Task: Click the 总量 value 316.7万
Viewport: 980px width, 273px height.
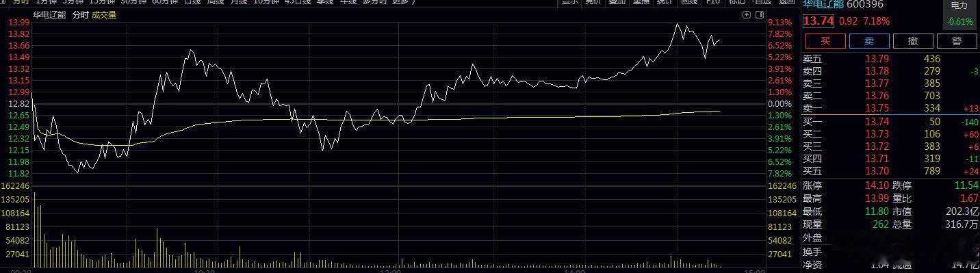Action: point(962,224)
